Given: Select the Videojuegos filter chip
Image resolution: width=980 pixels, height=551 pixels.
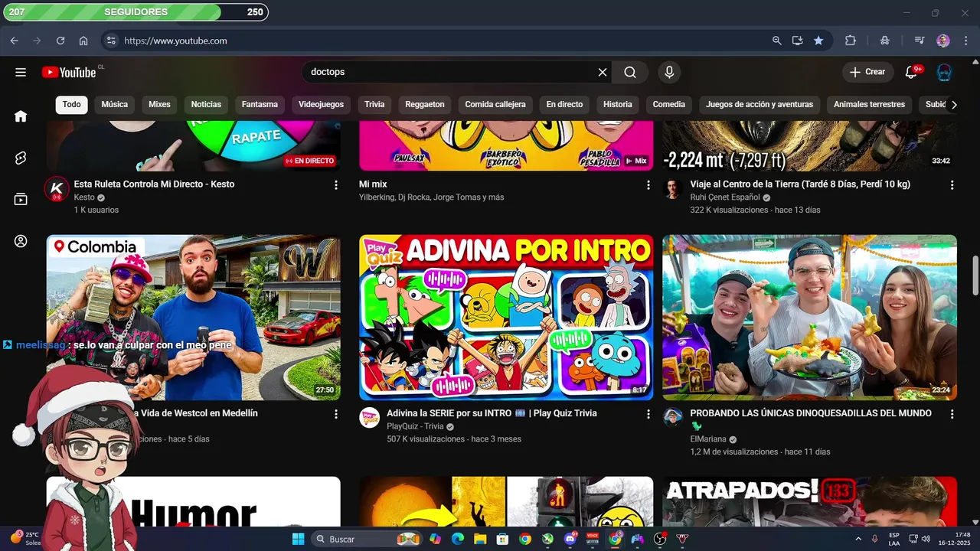Looking at the screenshot, I should tap(321, 105).
